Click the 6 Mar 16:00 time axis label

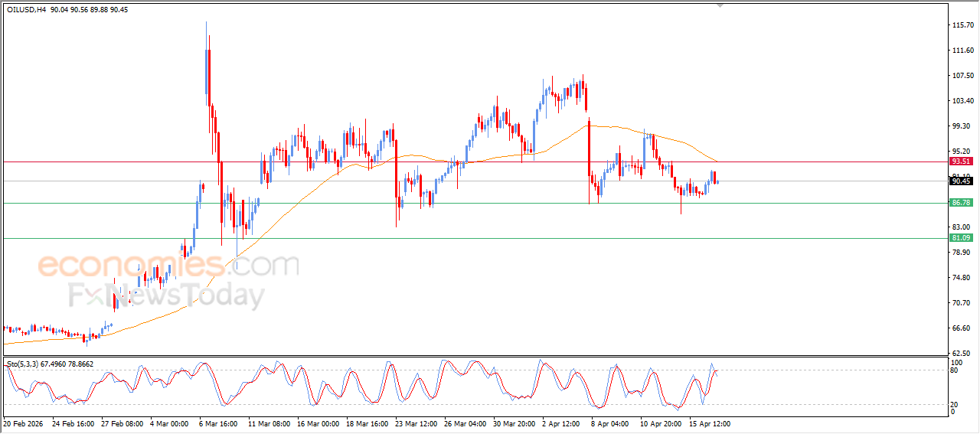(218, 423)
